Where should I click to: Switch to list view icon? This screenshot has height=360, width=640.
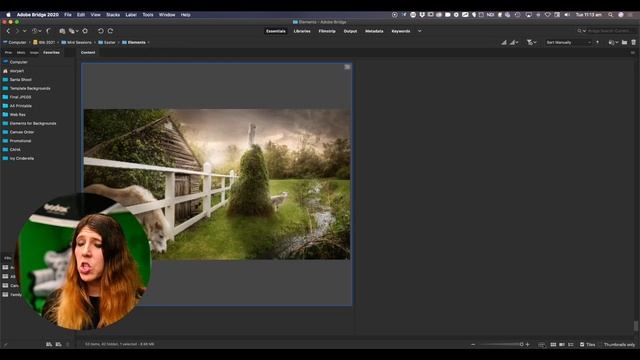pos(571,344)
